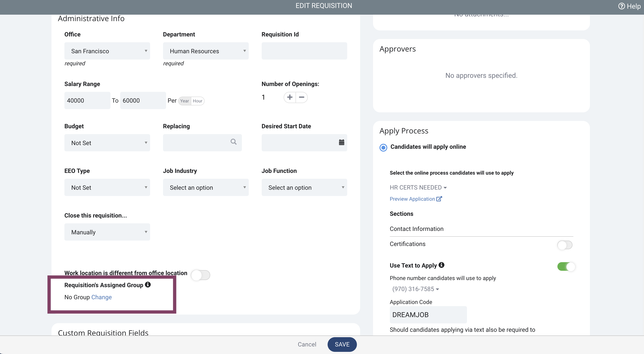Click the Desired Start Date input field

304,143
